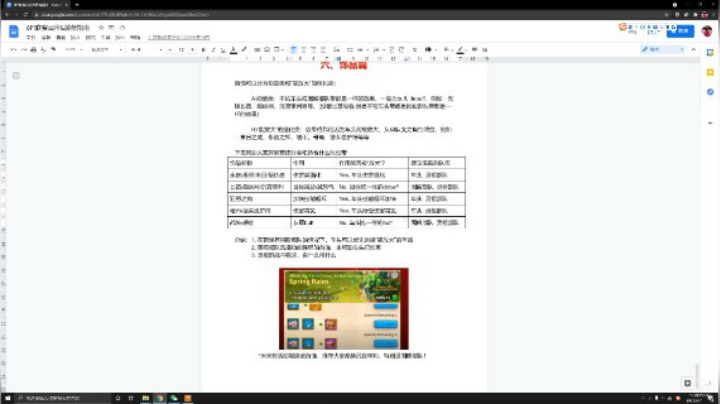Toggle underline formatting
This screenshot has height=404, width=720.
(x=223, y=50)
